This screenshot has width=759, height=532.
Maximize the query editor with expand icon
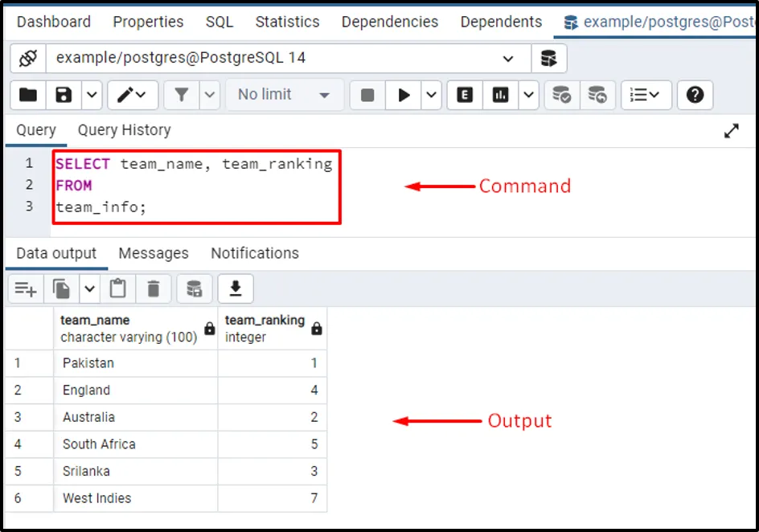(x=731, y=131)
